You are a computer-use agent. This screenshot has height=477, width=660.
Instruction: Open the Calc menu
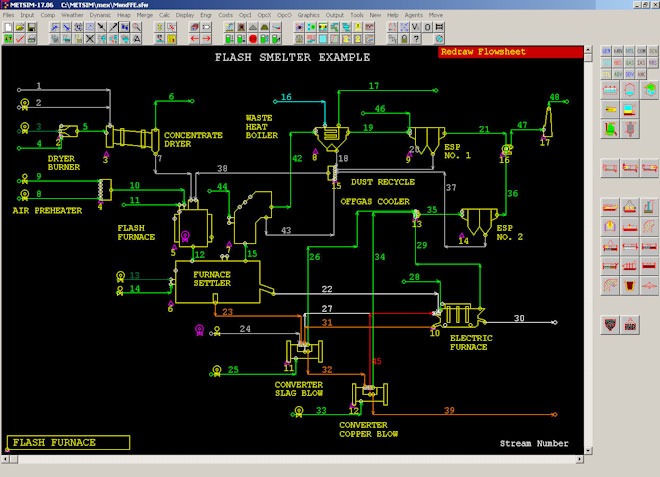164,15
